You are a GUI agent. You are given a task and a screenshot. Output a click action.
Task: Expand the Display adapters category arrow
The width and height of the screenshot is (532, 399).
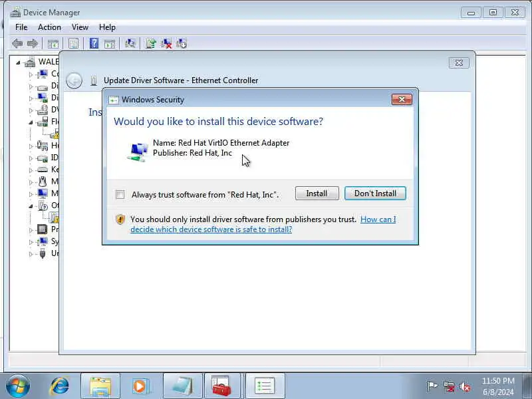pyautogui.click(x=31, y=98)
